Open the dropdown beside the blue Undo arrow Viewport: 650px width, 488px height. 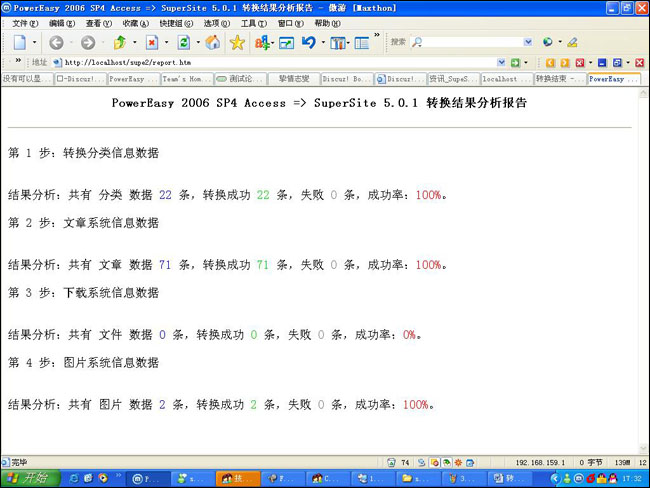click(x=323, y=42)
